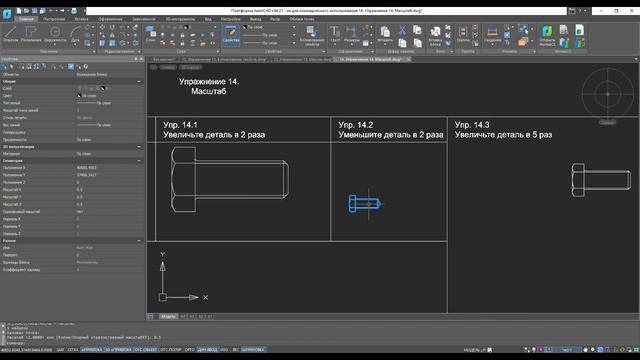The width and height of the screenshot is (640, 360).
Task: Toggle ШТРИХОВКА hatch display in the status bar
Action: pyautogui.click(x=253, y=350)
